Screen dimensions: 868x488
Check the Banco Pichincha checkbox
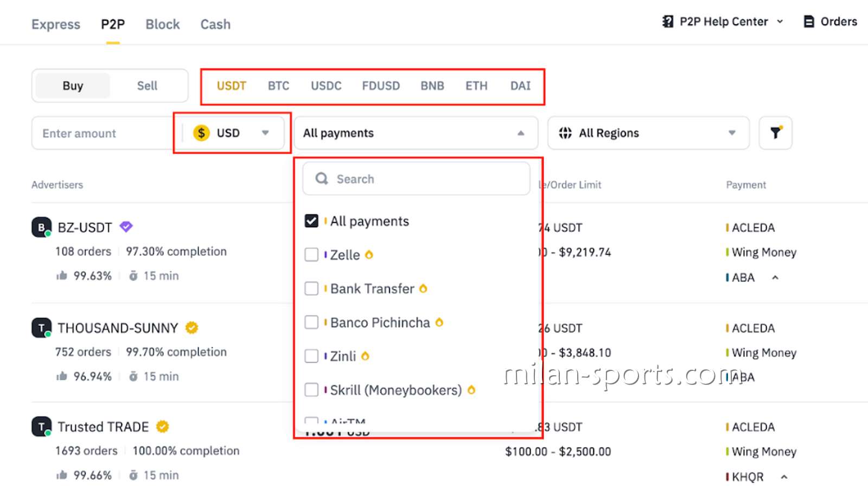coord(311,322)
